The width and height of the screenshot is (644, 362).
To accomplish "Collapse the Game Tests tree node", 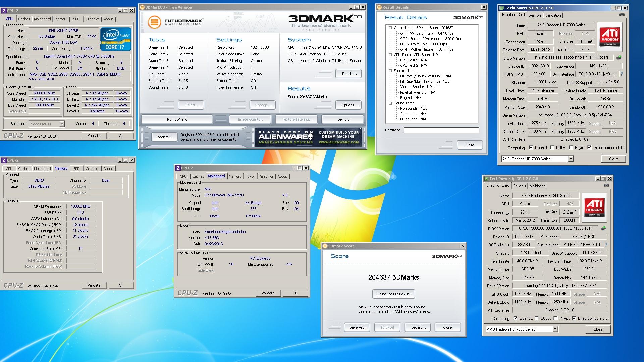I will point(390,28).
